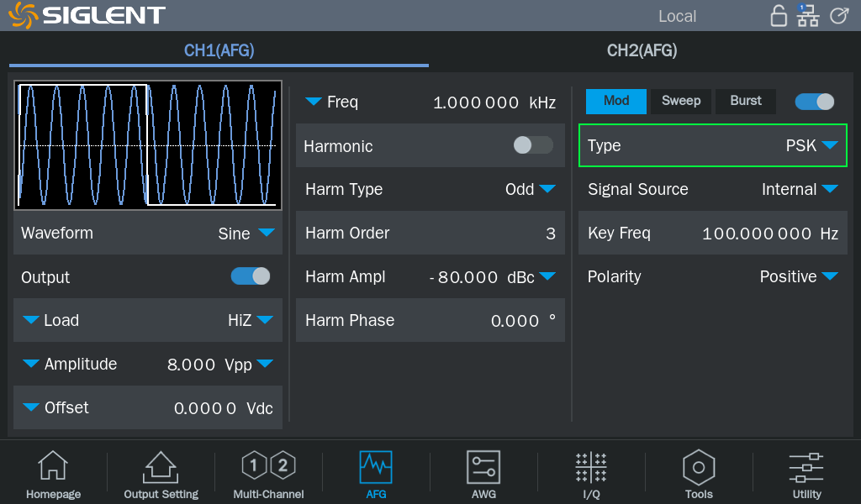The width and height of the screenshot is (861, 504).
Task: Switch to the CH1(AFG) tab
Action: tap(219, 51)
